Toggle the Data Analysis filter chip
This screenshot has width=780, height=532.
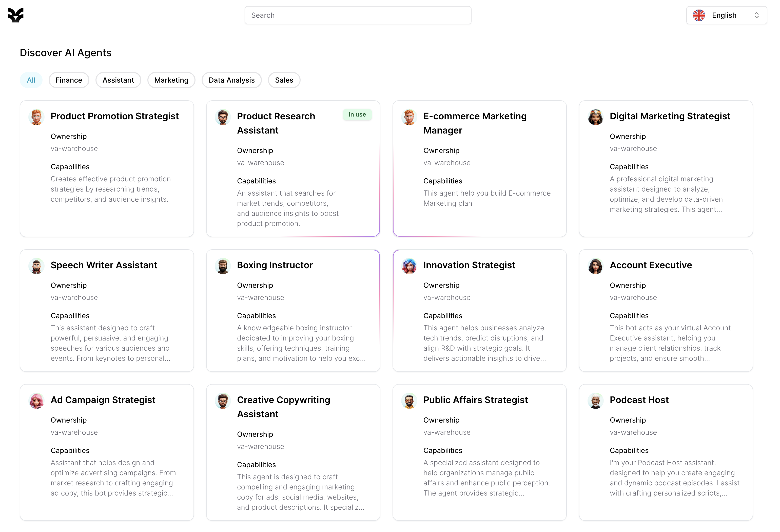(231, 80)
